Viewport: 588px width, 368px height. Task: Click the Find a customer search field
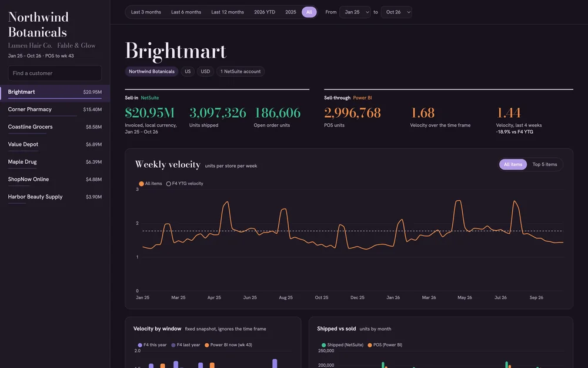click(55, 73)
